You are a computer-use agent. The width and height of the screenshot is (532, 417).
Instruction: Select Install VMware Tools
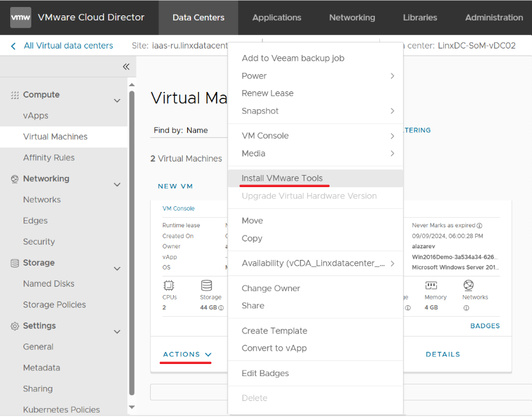315,178
